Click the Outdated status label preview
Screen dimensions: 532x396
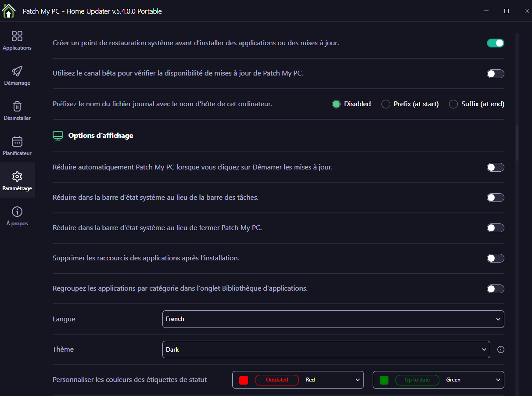coord(277,380)
